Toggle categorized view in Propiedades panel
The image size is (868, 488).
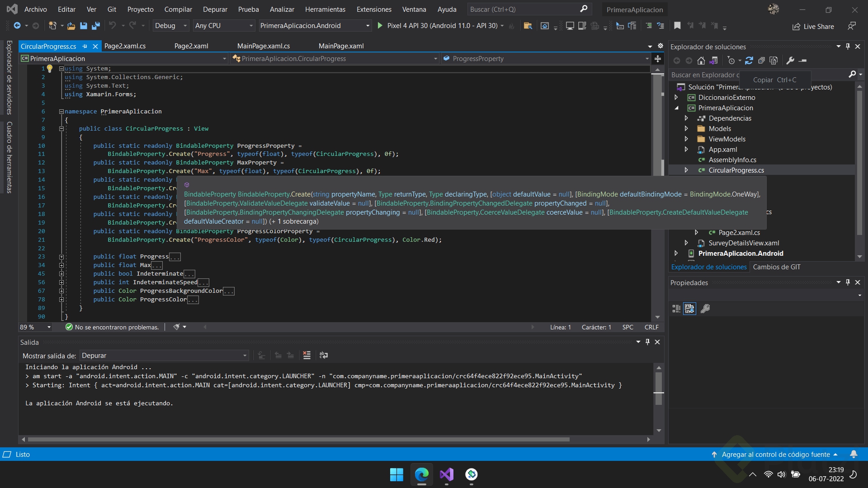coord(676,309)
